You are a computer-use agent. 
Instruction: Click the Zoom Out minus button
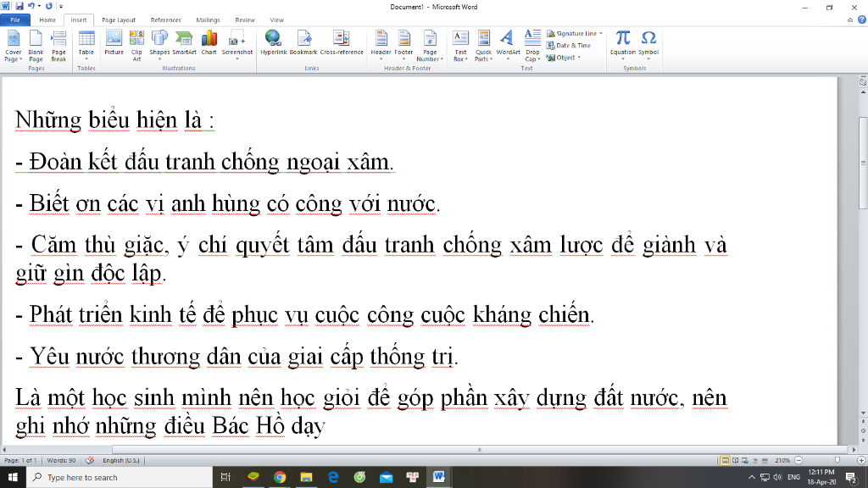pyautogui.click(x=798, y=460)
